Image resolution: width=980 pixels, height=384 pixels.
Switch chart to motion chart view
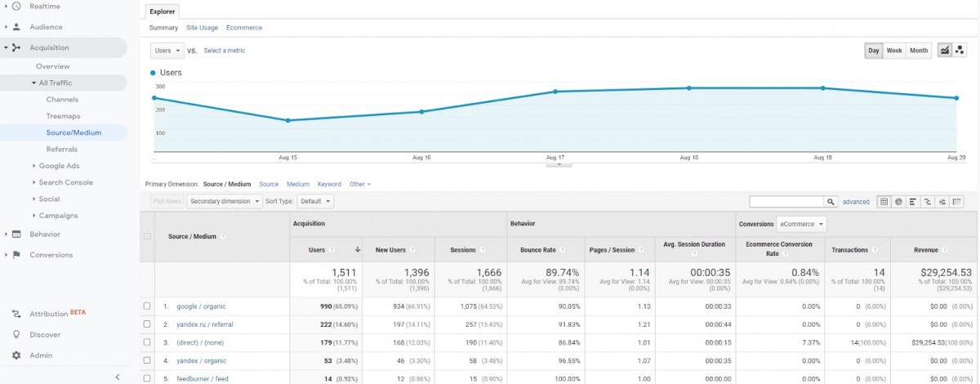point(960,51)
